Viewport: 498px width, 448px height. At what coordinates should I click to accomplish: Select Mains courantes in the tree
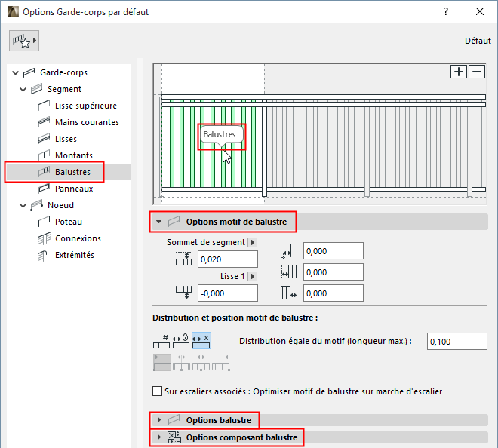pos(87,122)
